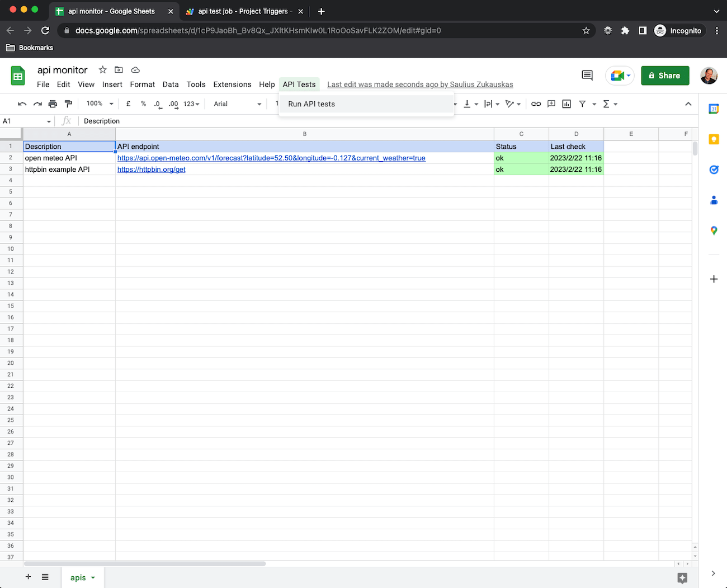
Task: Create a filter with the funnel icon
Action: (582, 104)
